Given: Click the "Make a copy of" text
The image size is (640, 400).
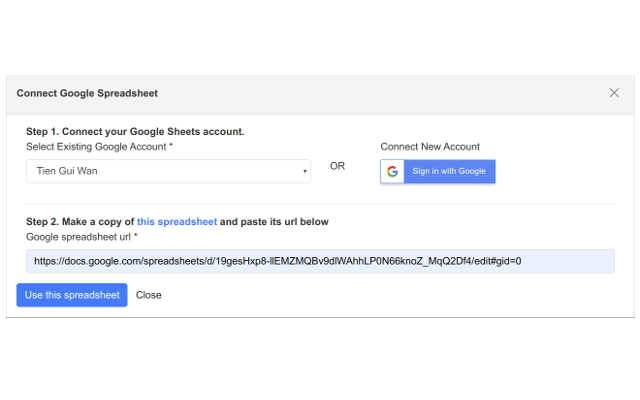Looking at the screenshot, I should coord(98,221).
